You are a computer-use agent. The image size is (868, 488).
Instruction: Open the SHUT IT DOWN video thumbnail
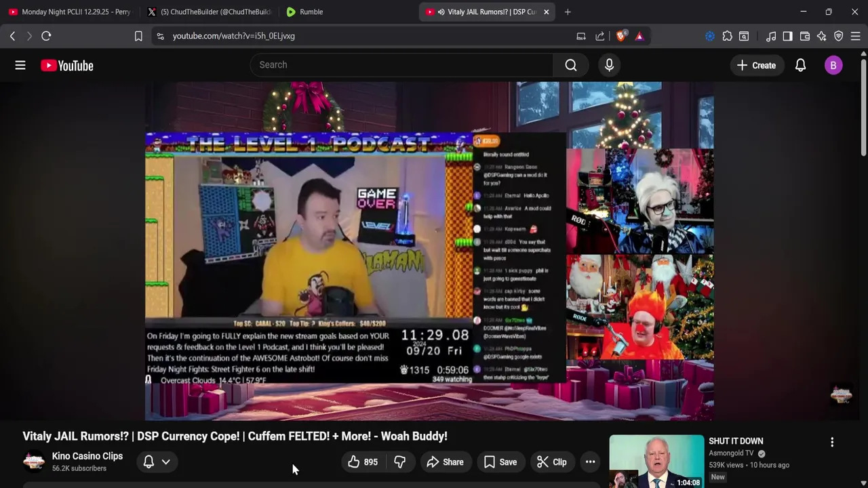coord(656,462)
